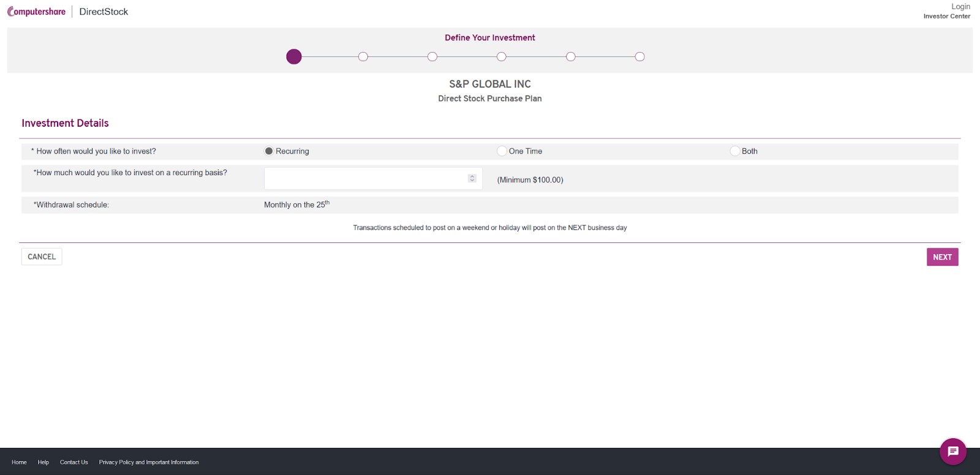Open the Login link
Viewport: 980px width, 475px height.
click(x=960, y=6)
